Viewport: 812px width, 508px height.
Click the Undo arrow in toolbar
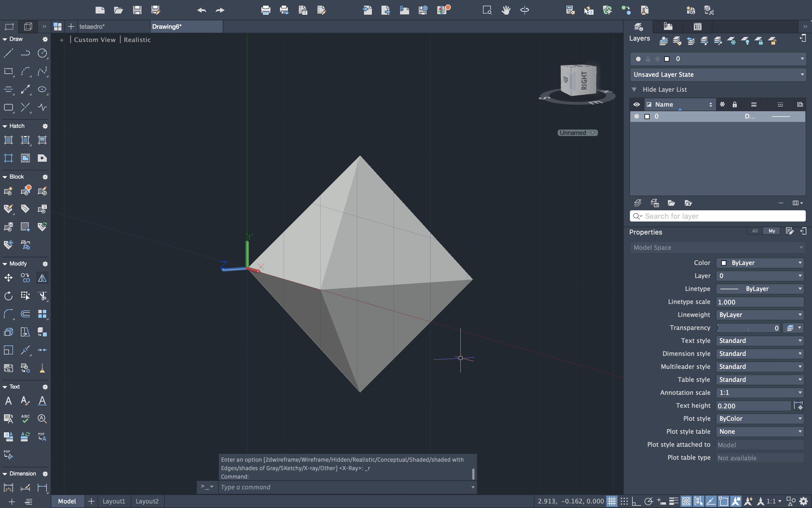pyautogui.click(x=202, y=10)
